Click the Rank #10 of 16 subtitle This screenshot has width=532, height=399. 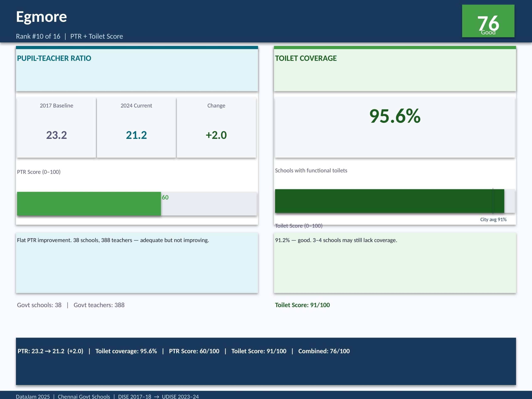coord(38,36)
